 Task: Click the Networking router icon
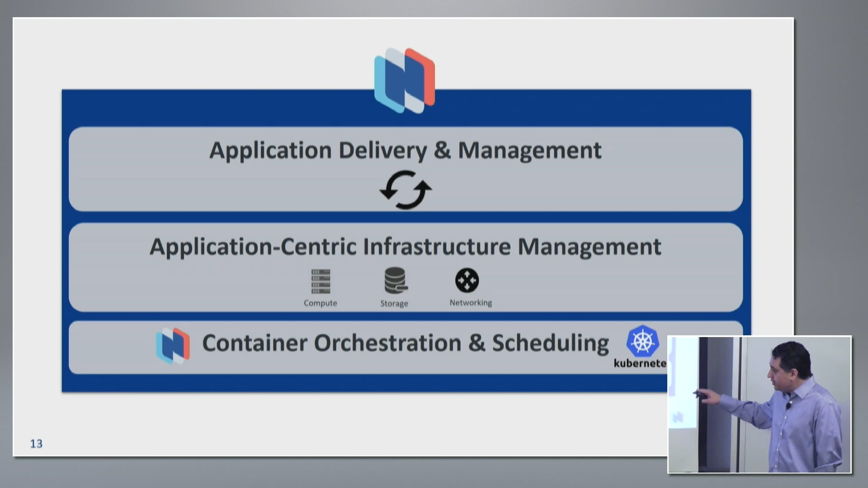pyautogui.click(x=467, y=280)
